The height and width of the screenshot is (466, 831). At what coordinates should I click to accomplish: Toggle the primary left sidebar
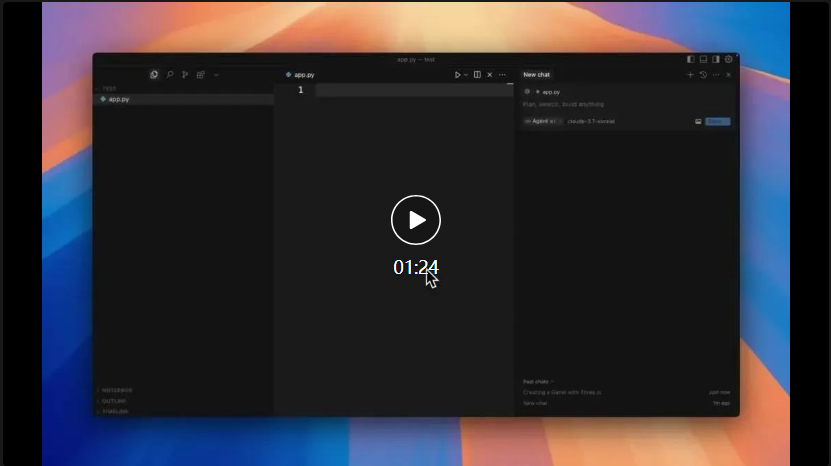click(x=690, y=59)
